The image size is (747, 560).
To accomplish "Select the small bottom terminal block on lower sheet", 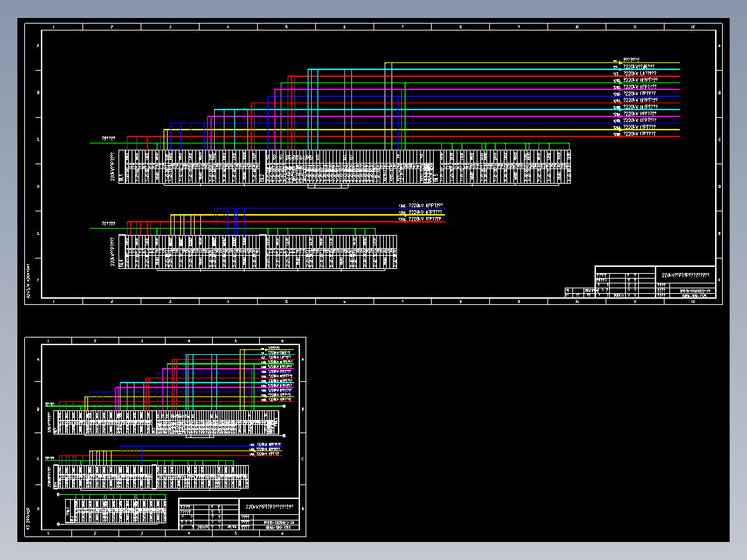I will [116, 510].
